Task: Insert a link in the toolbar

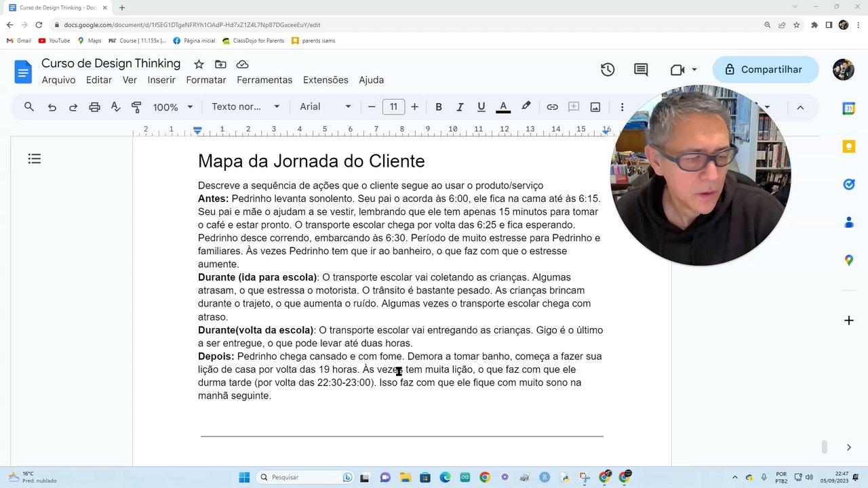Action: pos(552,107)
